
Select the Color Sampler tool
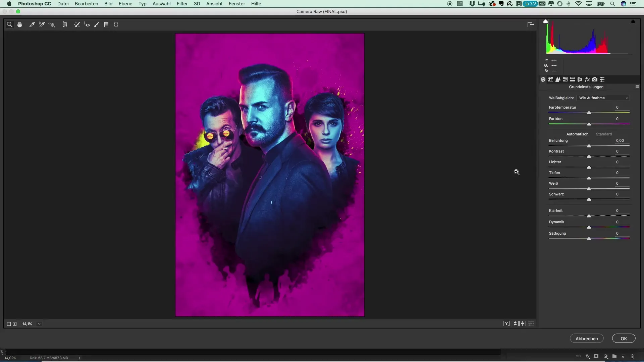(42, 24)
